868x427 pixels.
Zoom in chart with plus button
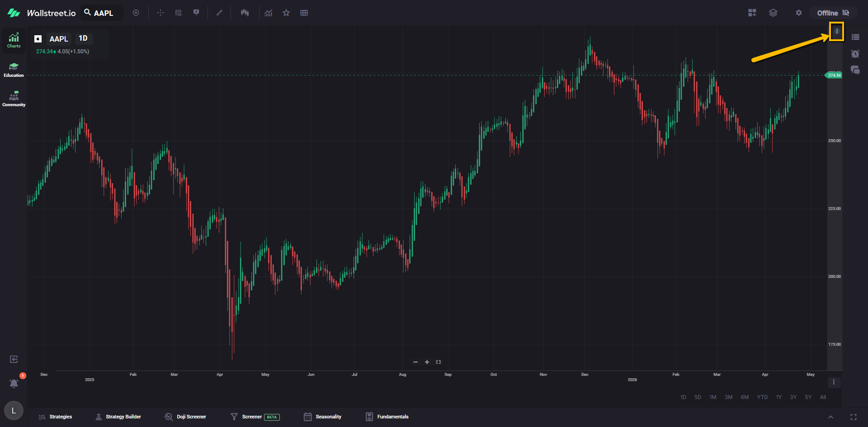tap(427, 362)
